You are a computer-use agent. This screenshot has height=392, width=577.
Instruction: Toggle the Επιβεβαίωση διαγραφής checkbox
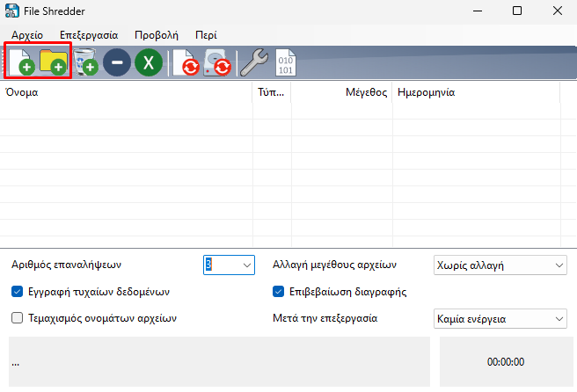278,292
